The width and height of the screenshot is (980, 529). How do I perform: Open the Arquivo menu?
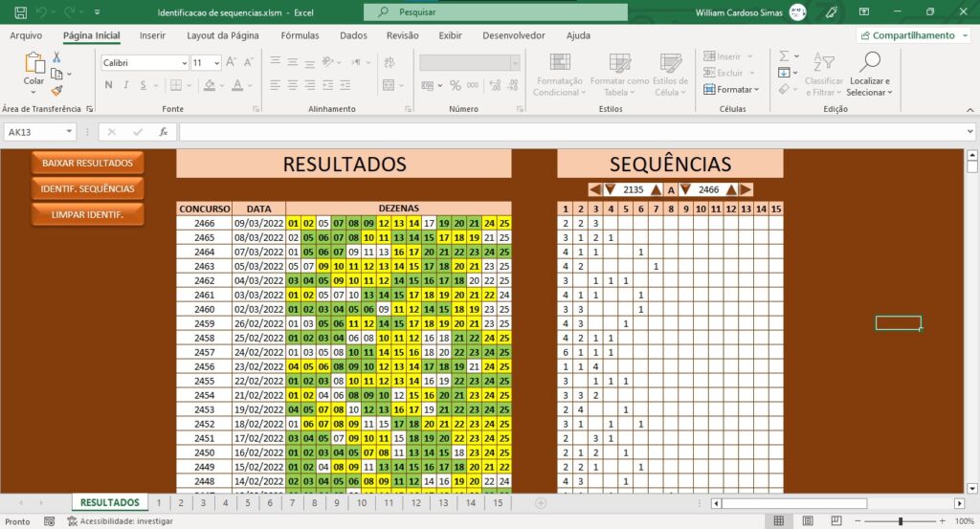coord(26,35)
